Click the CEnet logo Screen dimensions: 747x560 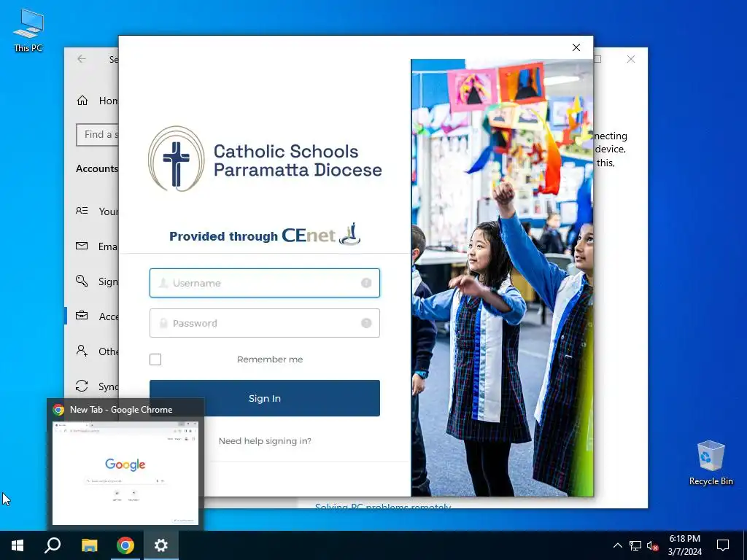(x=321, y=234)
